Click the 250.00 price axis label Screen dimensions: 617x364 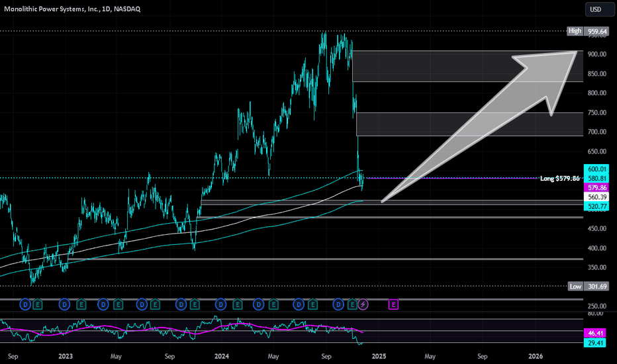tap(597, 306)
